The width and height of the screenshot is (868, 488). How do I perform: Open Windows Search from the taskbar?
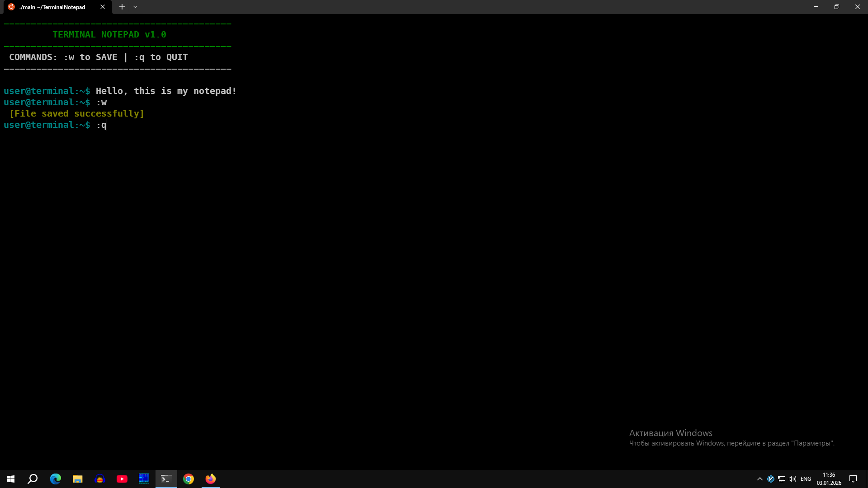pos(32,479)
